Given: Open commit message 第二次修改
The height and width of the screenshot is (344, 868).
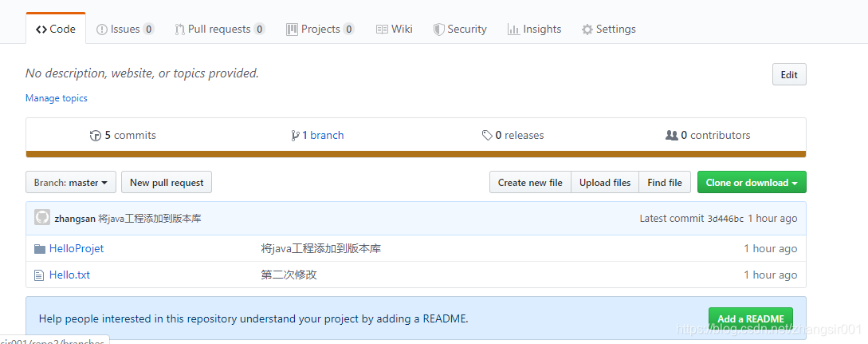Looking at the screenshot, I should (289, 275).
